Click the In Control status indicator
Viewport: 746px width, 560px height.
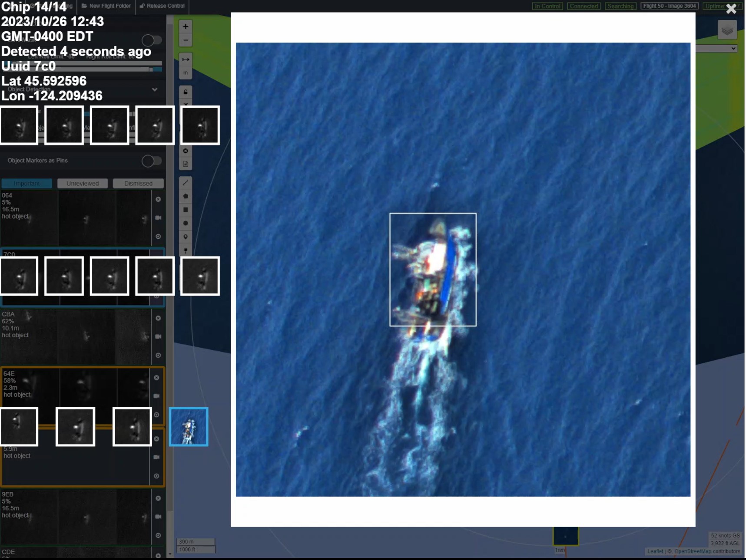[x=547, y=6]
